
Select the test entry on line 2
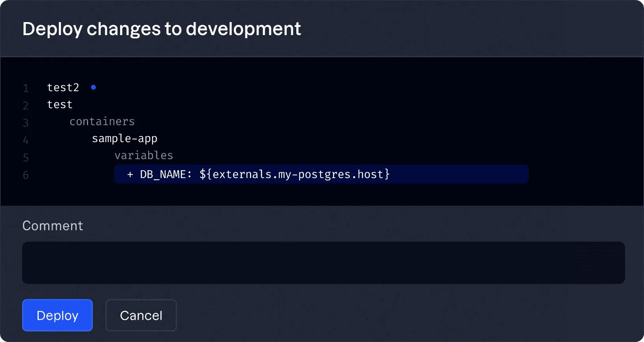[60, 105]
